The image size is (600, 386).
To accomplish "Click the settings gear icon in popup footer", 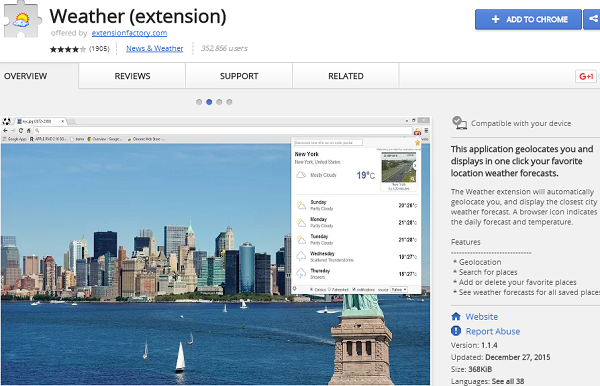I will 295,289.
